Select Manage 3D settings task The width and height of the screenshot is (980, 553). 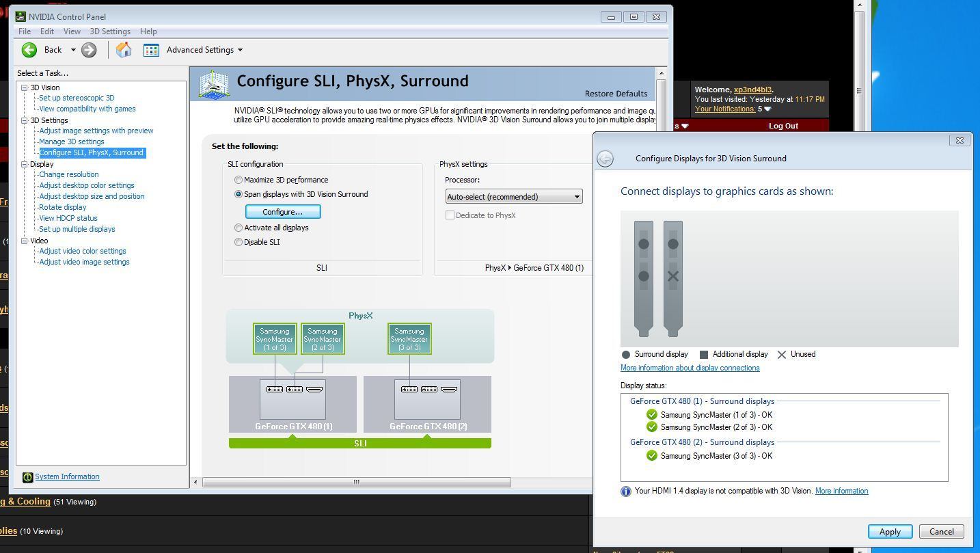[72, 141]
